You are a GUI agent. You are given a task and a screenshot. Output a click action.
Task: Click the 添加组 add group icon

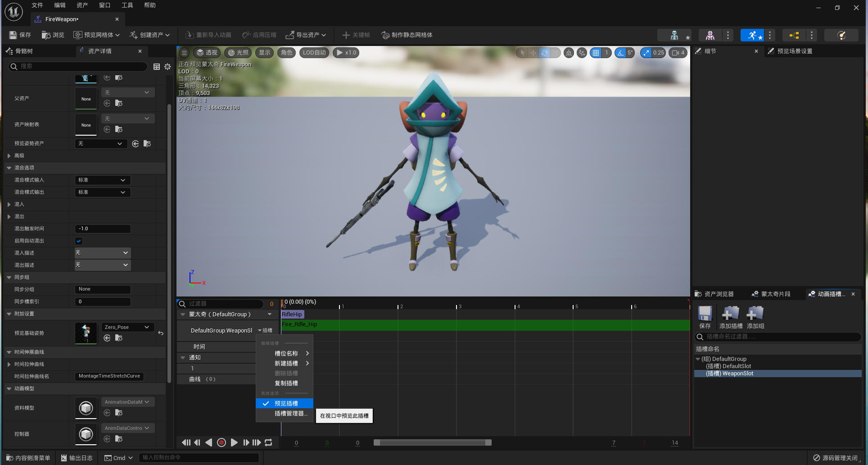click(x=755, y=317)
